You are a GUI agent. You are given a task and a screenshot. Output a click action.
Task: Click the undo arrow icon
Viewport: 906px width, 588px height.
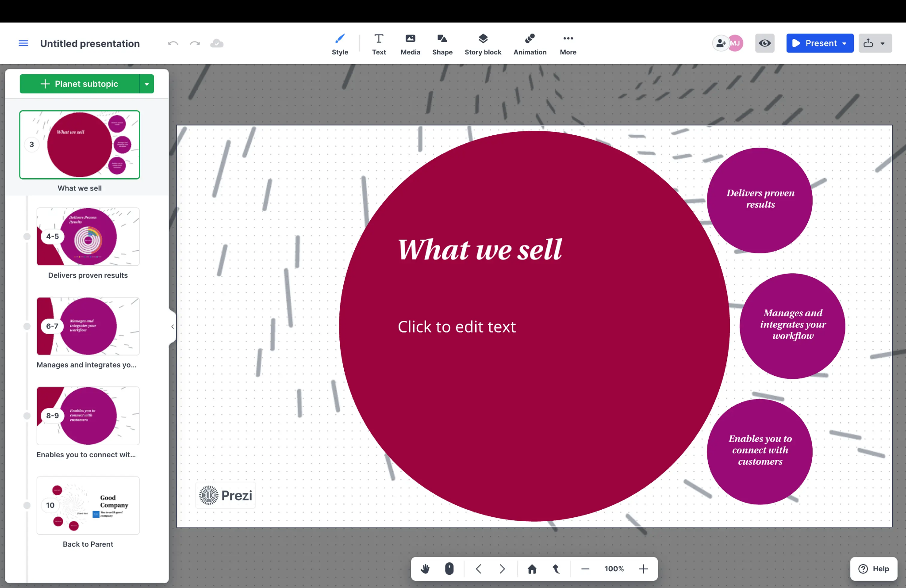pos(173,43)
